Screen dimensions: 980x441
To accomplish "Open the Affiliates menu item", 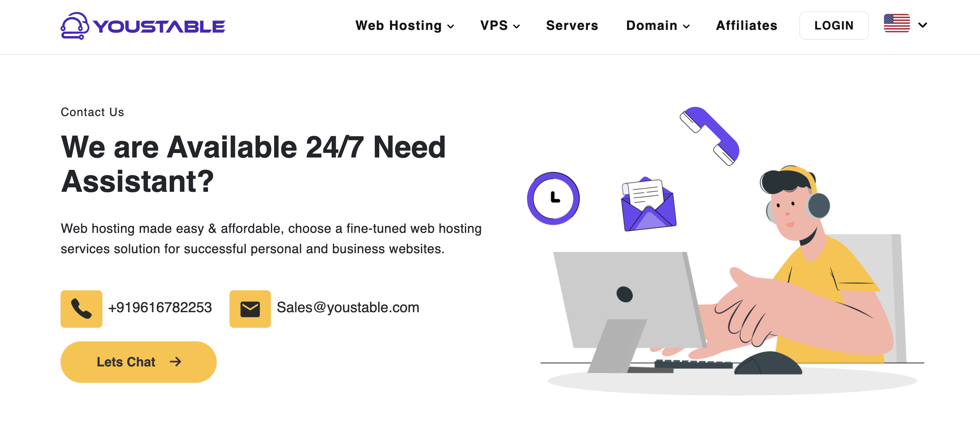I will [747, 26].
